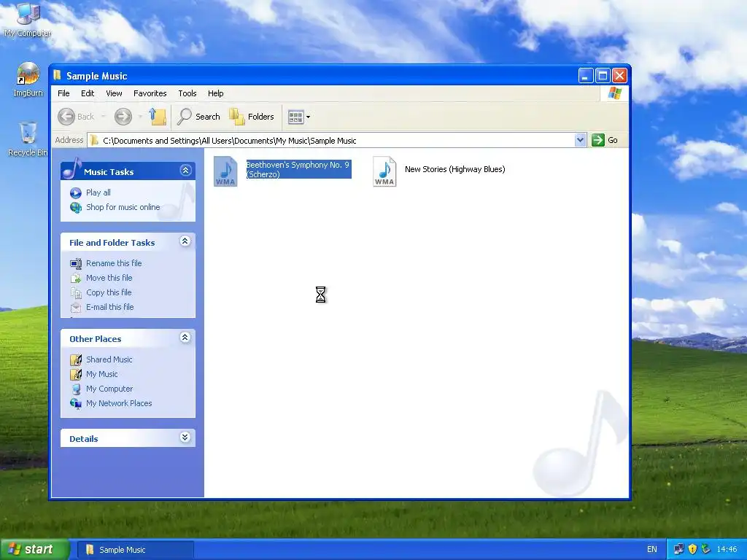
Task: Click the security shield tray icon
Action: 693,549
